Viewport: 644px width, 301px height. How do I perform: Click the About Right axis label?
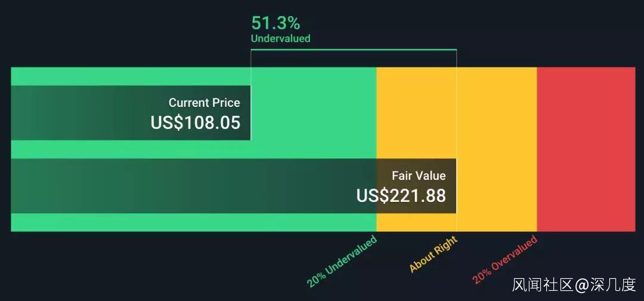pyautogui.click(x=434, y=254)
